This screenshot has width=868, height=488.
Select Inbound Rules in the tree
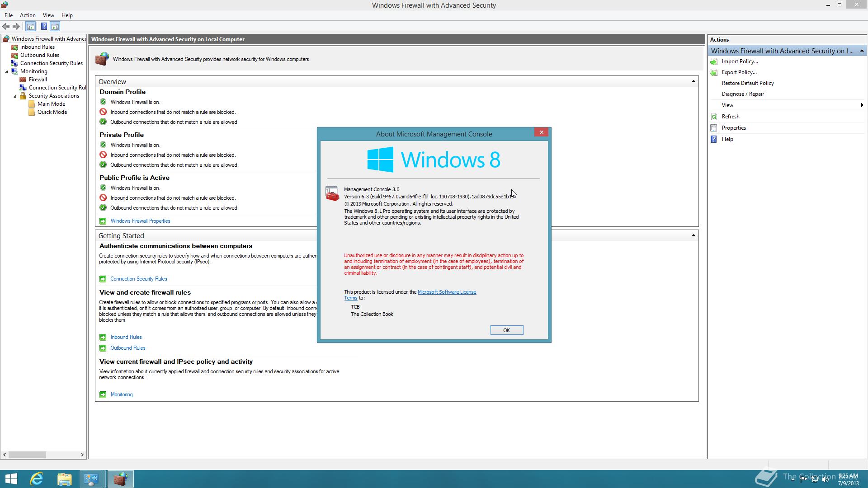(37, 47)
